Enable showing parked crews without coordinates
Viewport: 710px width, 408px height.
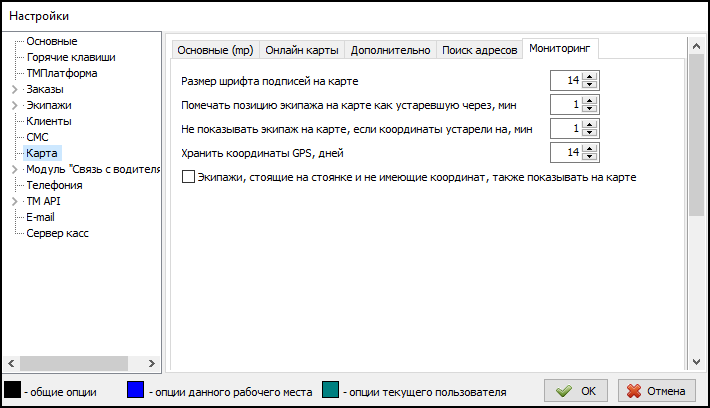pos(189,177)
